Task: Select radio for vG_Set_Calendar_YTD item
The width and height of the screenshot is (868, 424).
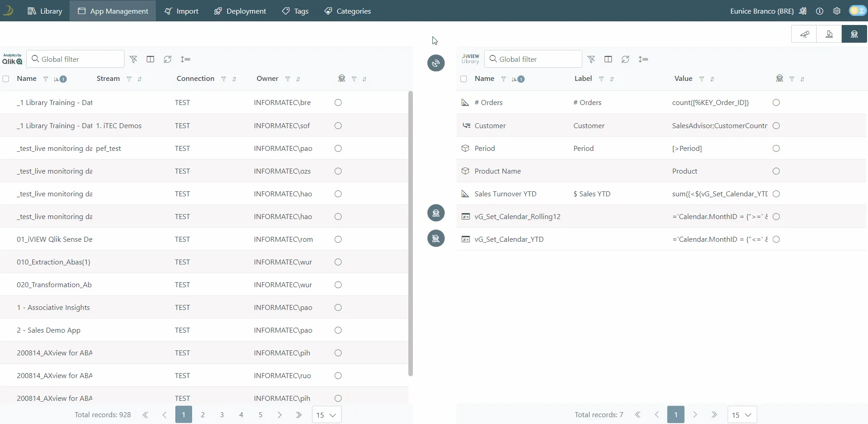Action: [776, 239]
